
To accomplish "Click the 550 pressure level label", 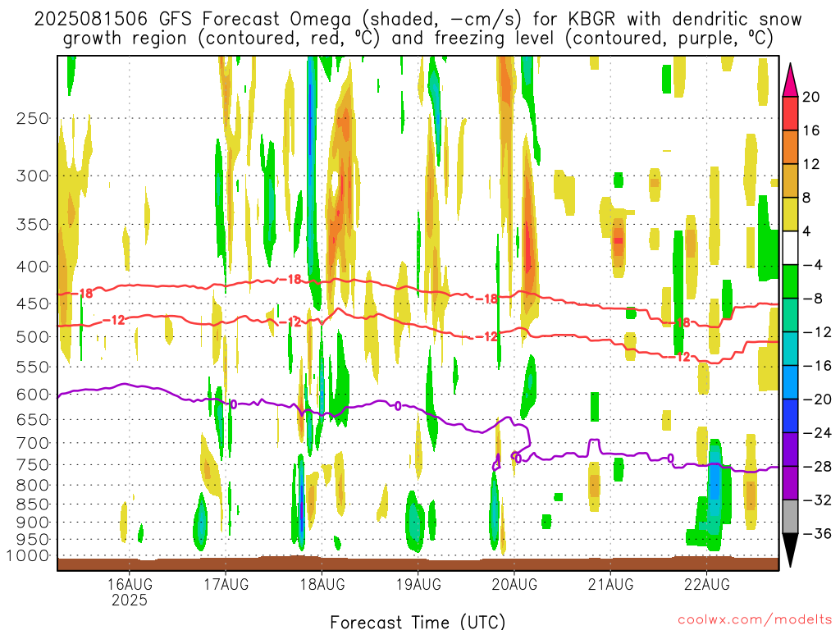I will pyautogui.click(x=33, y=367).
